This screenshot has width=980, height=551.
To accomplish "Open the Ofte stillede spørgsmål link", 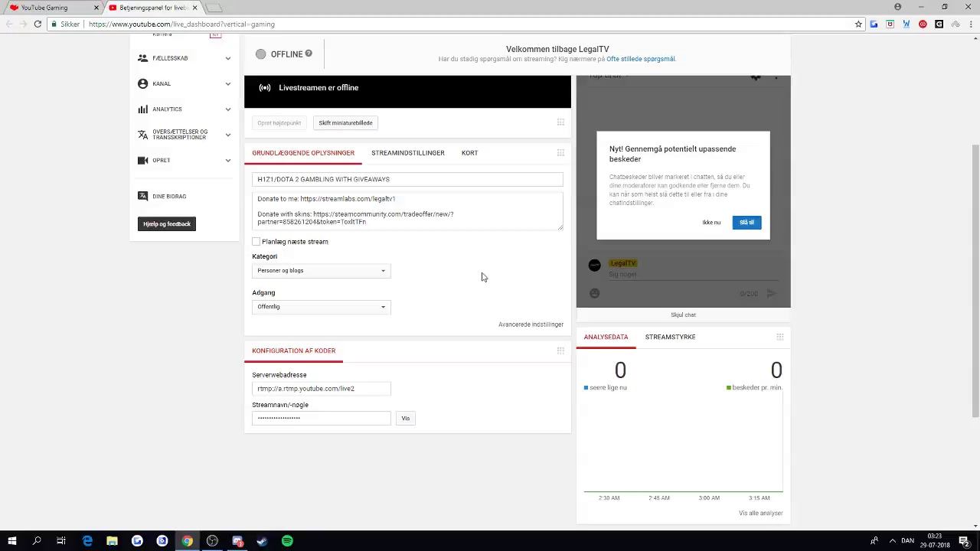I will tap(641, 59).
